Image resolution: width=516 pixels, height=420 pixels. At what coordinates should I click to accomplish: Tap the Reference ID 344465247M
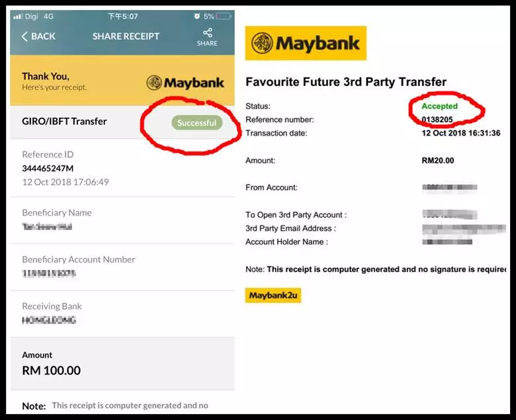pos(48,169)
